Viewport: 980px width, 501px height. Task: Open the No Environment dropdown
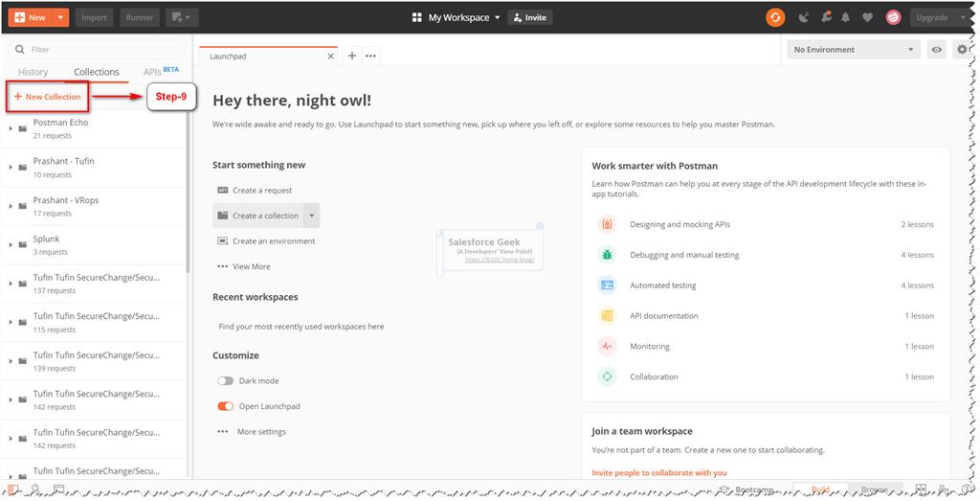point(853,50)
